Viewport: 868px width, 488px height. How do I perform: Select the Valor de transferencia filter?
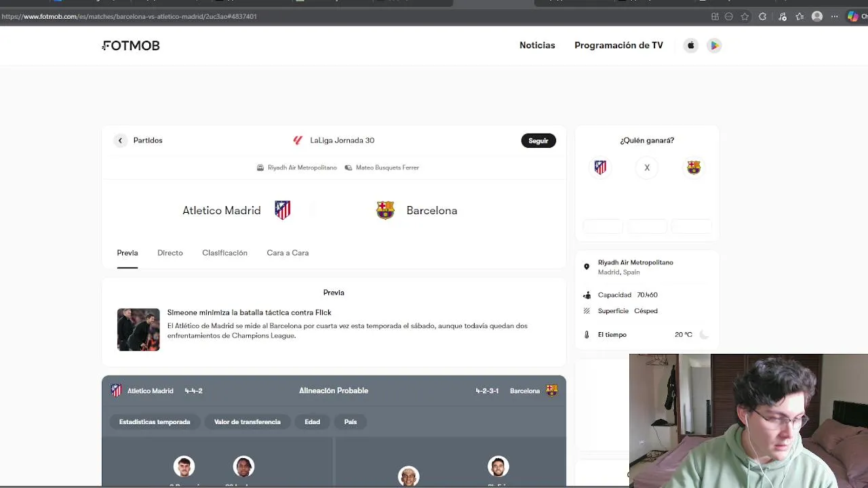pos(248,422)
